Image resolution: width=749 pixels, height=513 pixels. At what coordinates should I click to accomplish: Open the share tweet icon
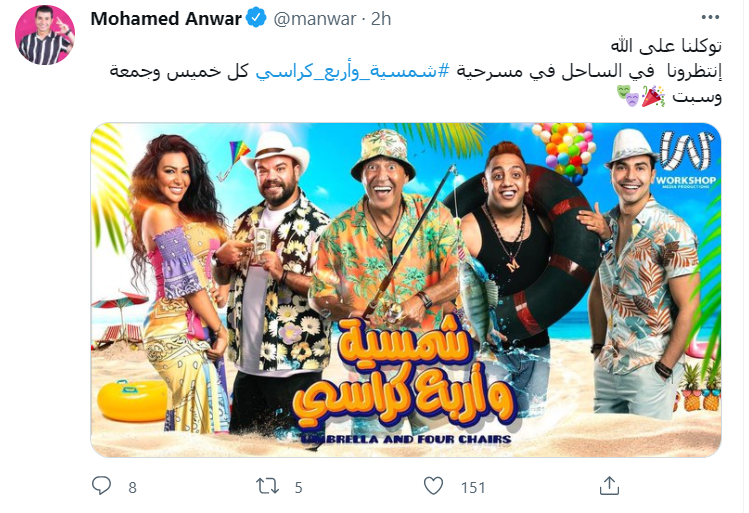pyautogui.click(x=609, y=486)
